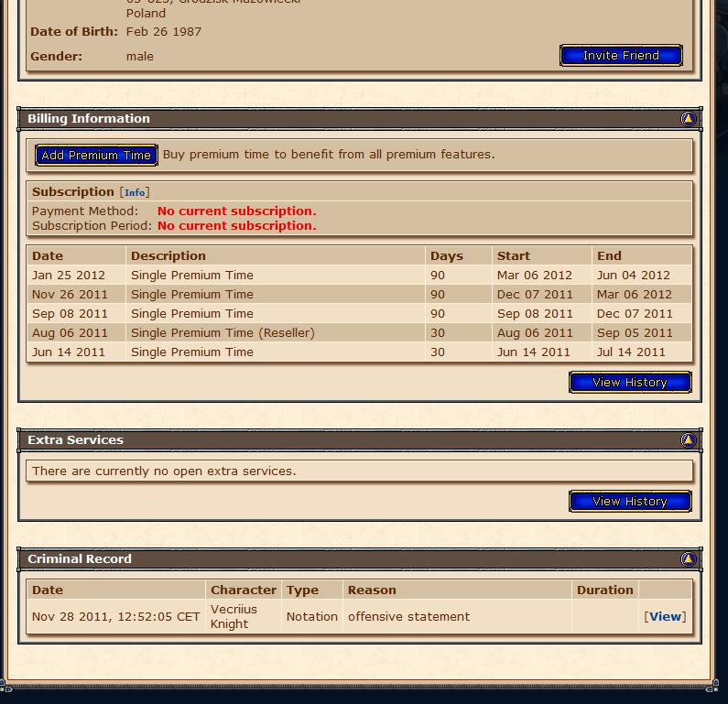Screen dimensions: 728x704
Task: Click the Duration column header
Action: click(x=605, y=590)
